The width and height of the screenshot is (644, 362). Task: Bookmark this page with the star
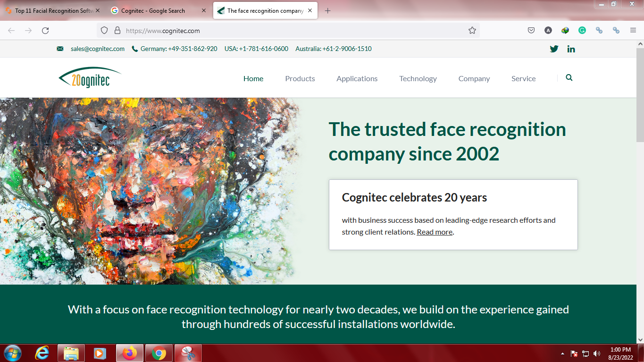[472, 30]
